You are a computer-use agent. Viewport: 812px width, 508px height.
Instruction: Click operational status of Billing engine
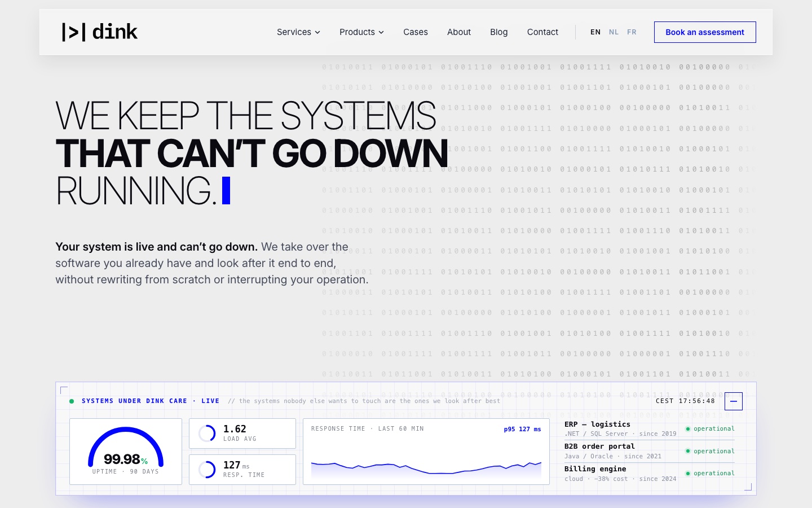pos(710,473)
